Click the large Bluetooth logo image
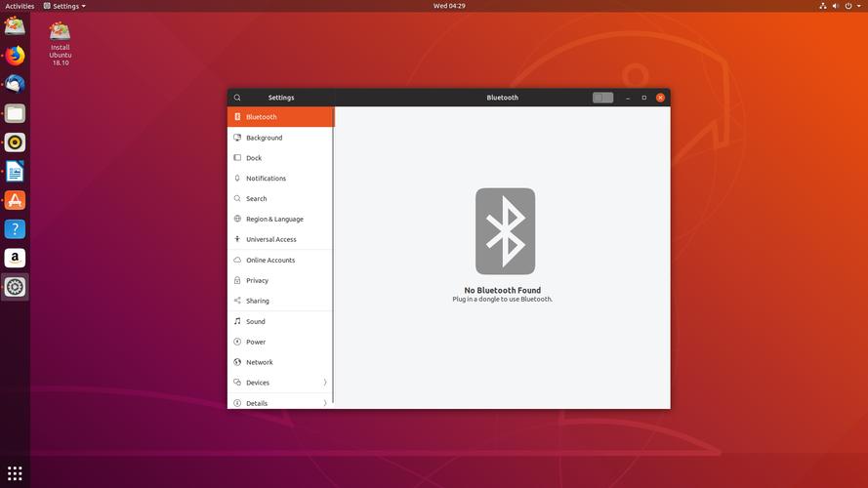The height and width of the screenshot is (488, 868). tap(505, 231)
